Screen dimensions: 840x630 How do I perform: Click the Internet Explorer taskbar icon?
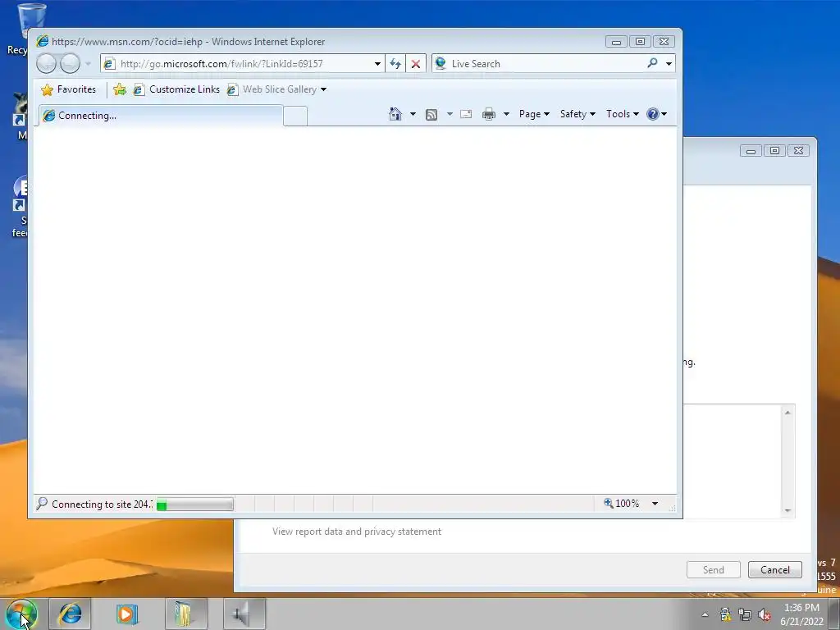(x=71, y=614)
